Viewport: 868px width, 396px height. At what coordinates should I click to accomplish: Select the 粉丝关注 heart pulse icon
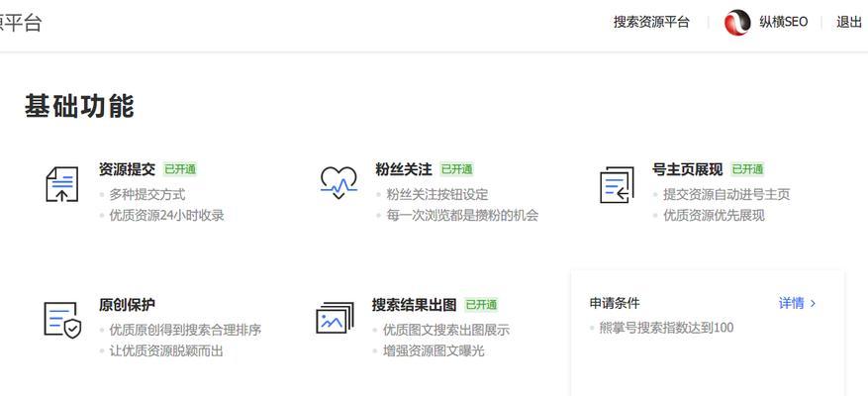point(338,183)
